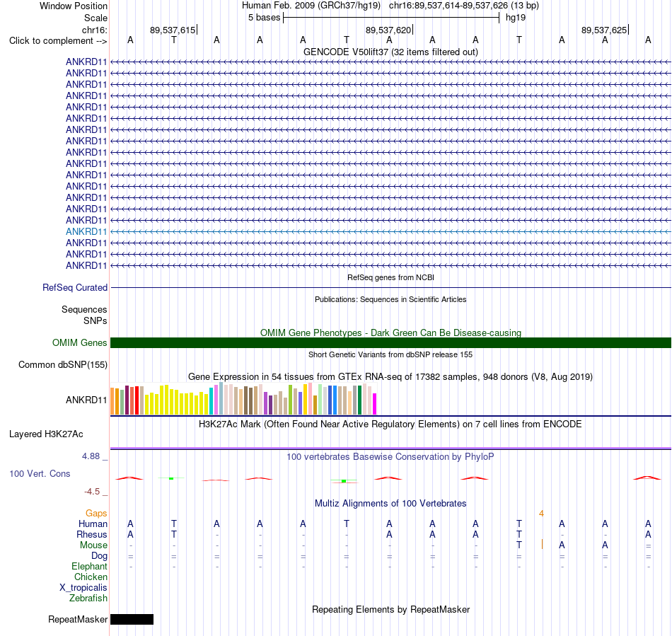Click the 89,537,620 ruler position

click(388, 30)
